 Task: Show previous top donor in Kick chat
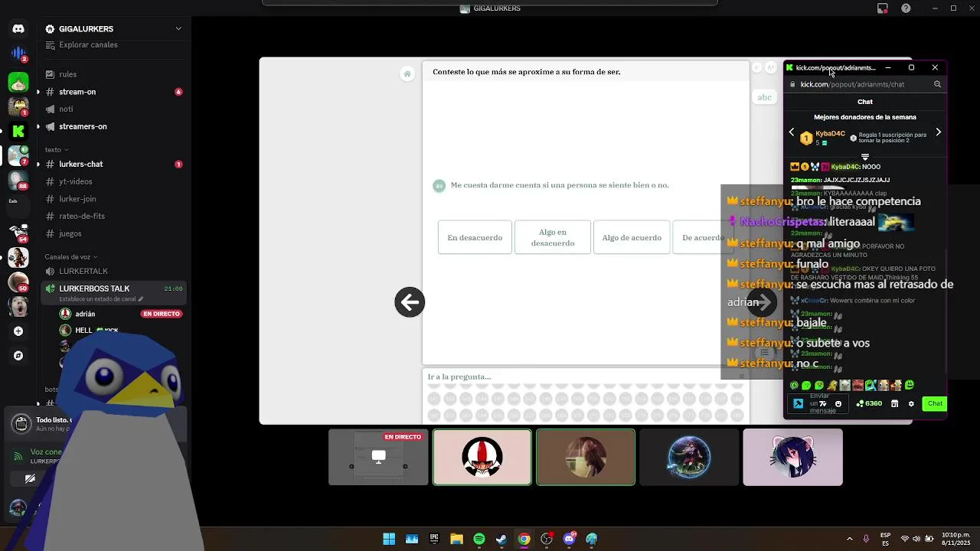(x=792, y=132)
